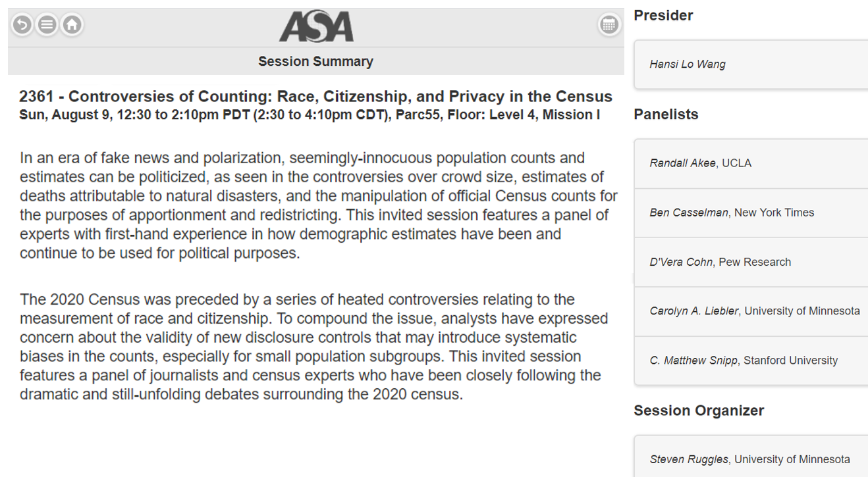Open presider Hansi Lo Wang's entry

[x=751, y=64]
